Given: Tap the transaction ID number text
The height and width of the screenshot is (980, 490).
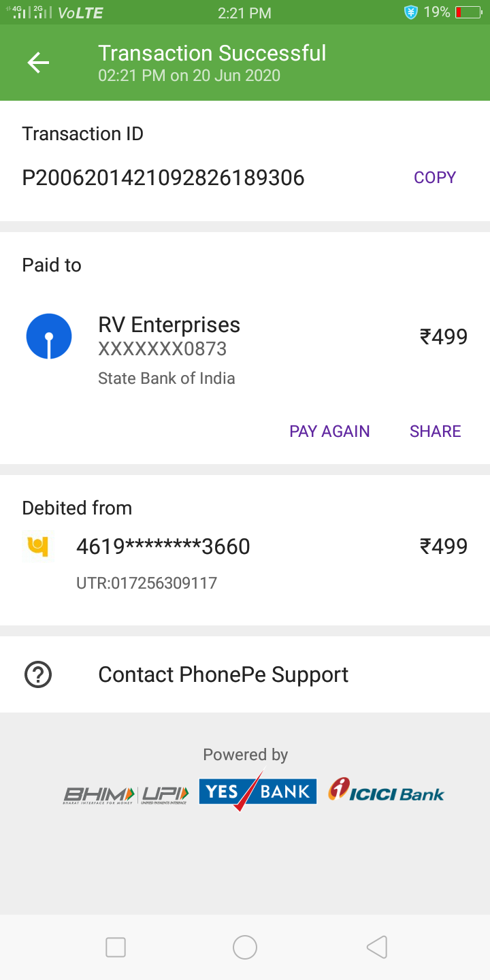Looking at the screenshot, I should 163,178.
